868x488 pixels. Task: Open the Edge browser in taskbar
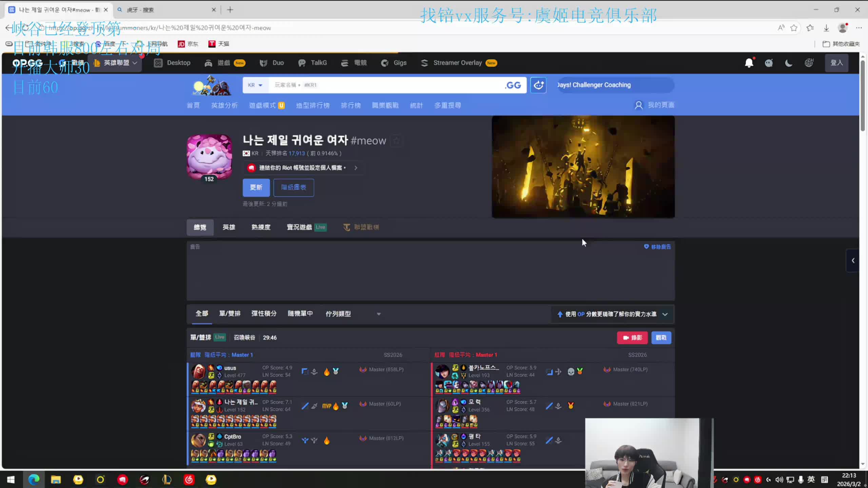click(x=34, y=480)
